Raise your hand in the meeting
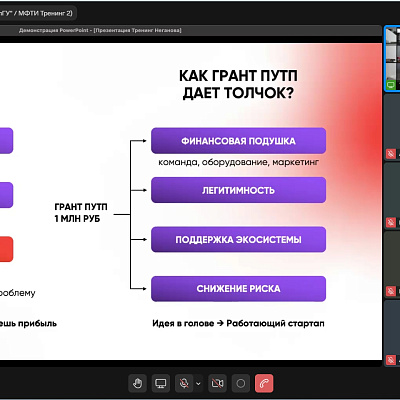The height and width of the screenshot is (400, 400). tap(137, 383)
